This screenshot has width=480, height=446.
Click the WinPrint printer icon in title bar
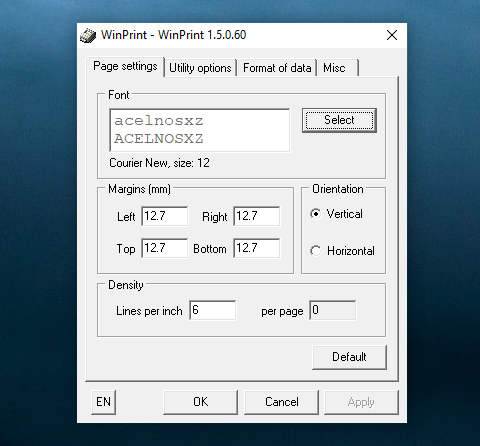(88, 35)
